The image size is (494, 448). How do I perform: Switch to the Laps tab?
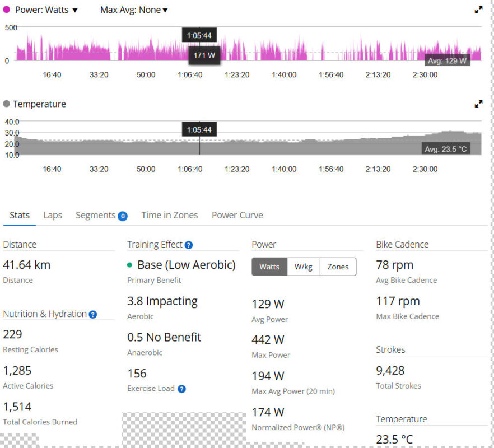[x=53, y=215]
